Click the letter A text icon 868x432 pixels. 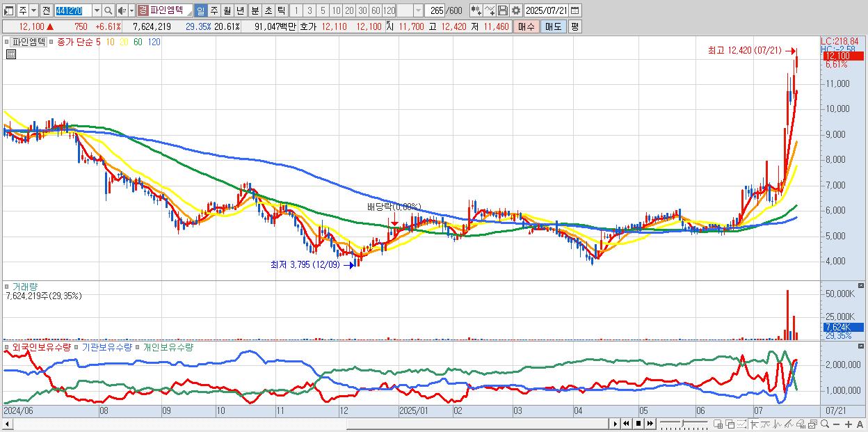(860, 424)
